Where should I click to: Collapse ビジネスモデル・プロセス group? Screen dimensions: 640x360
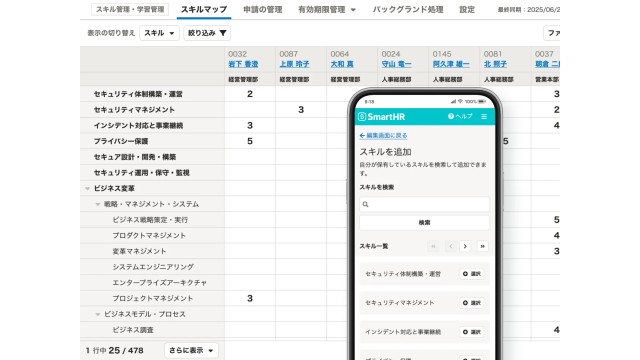(x=98, y=314)
